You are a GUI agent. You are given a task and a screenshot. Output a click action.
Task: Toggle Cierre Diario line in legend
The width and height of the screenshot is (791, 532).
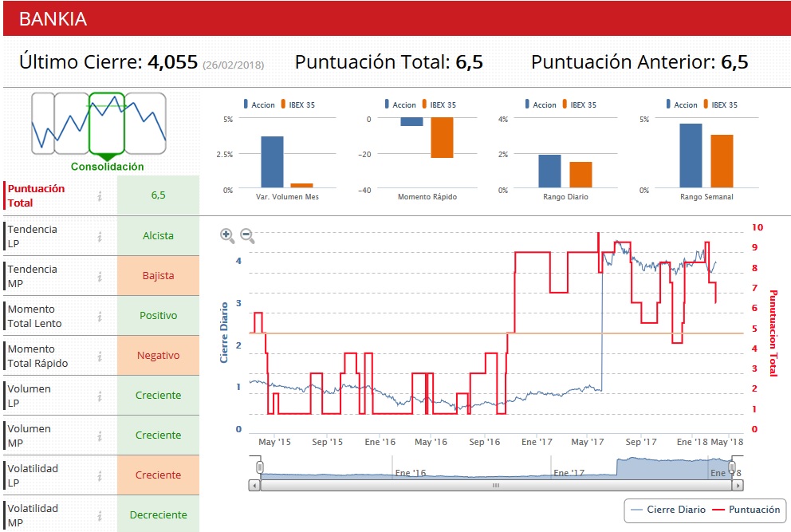[x=668, y=510]
